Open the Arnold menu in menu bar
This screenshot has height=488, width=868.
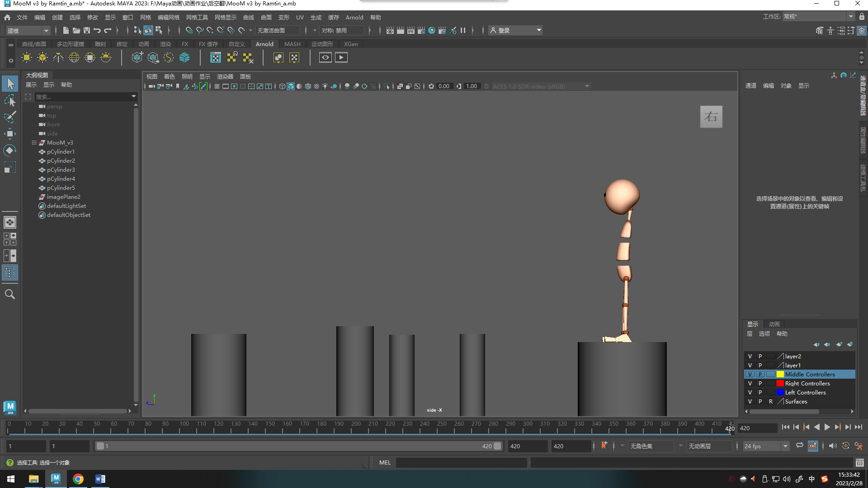click(x=354, y=17)
